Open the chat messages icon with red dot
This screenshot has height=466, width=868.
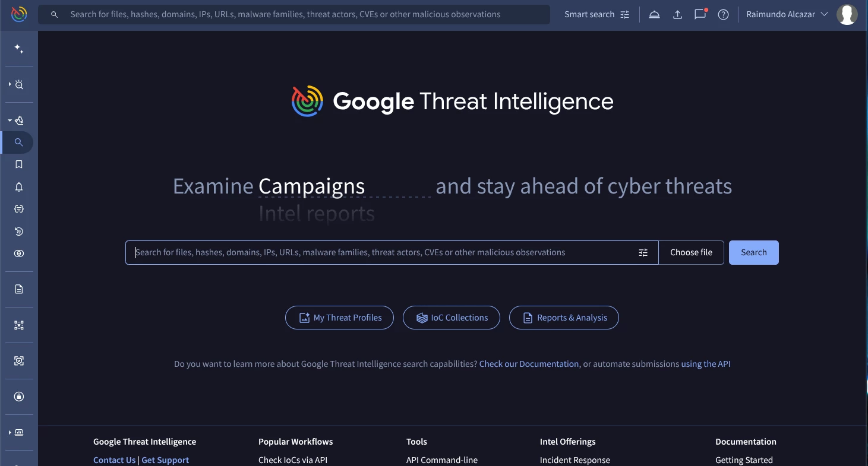point(700,14)
